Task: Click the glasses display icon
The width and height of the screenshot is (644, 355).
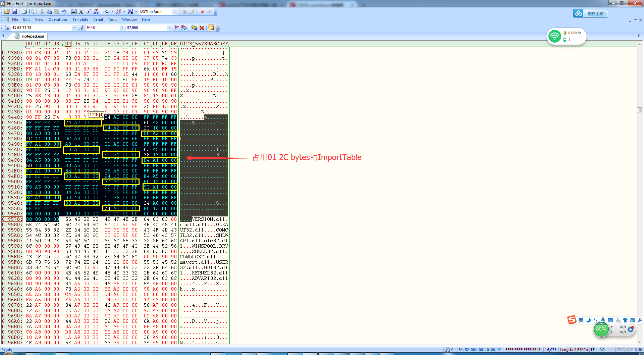Action: point(107,12)
